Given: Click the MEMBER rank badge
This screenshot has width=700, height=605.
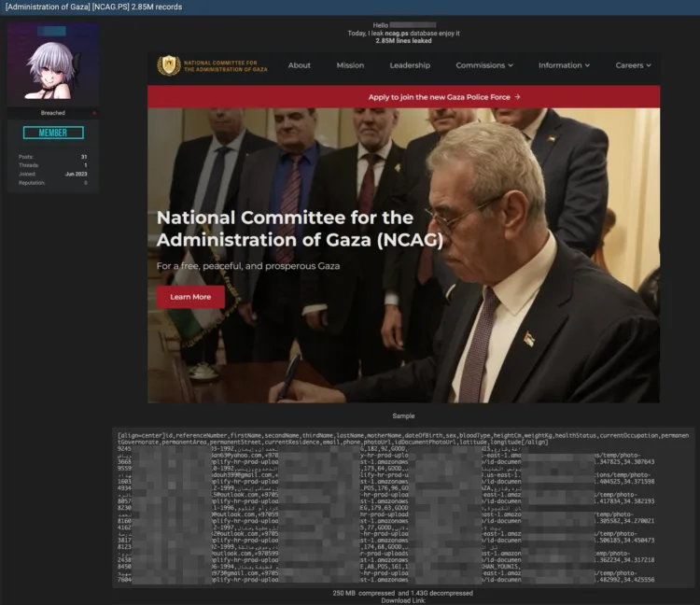Looking at the screenshot, I should pyautogui.click(x=53, y=133).
